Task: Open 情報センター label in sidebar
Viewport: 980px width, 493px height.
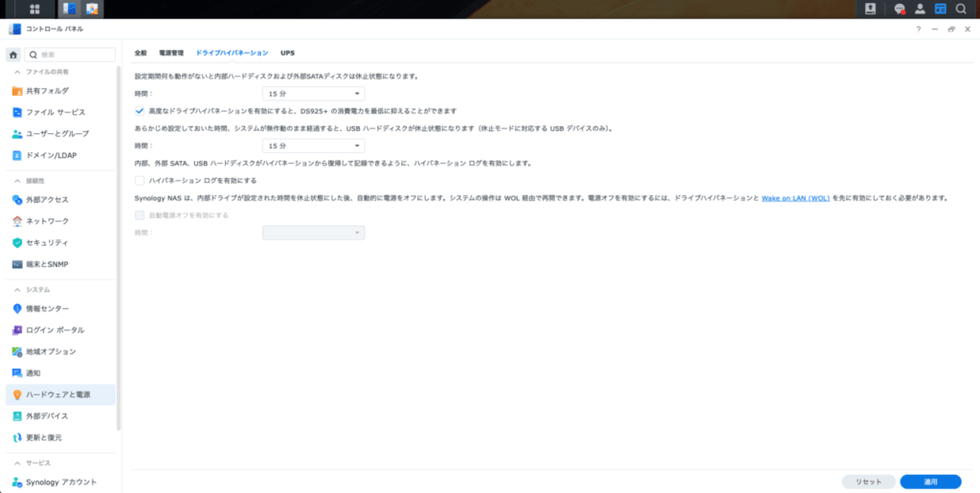Action: pyautogui.click(x=48, y=308)
